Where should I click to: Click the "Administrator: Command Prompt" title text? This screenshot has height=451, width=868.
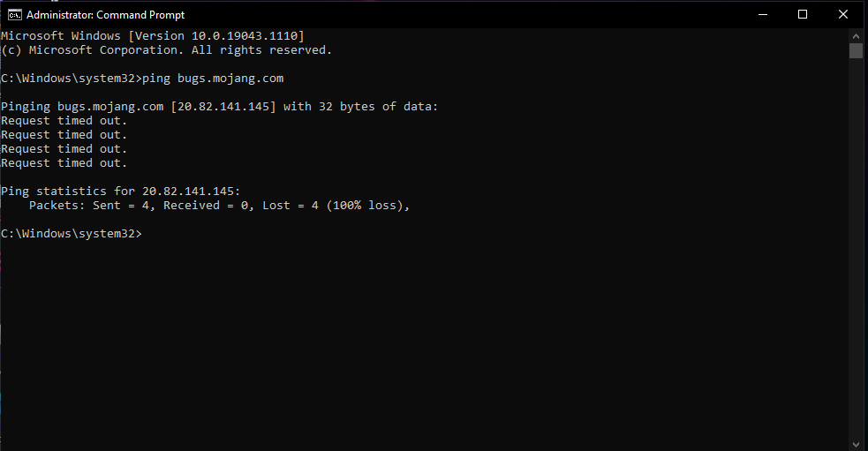point(105,15)
